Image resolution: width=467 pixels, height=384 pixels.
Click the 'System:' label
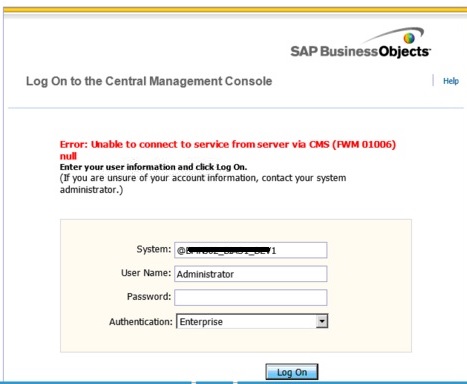click(154, 249)
